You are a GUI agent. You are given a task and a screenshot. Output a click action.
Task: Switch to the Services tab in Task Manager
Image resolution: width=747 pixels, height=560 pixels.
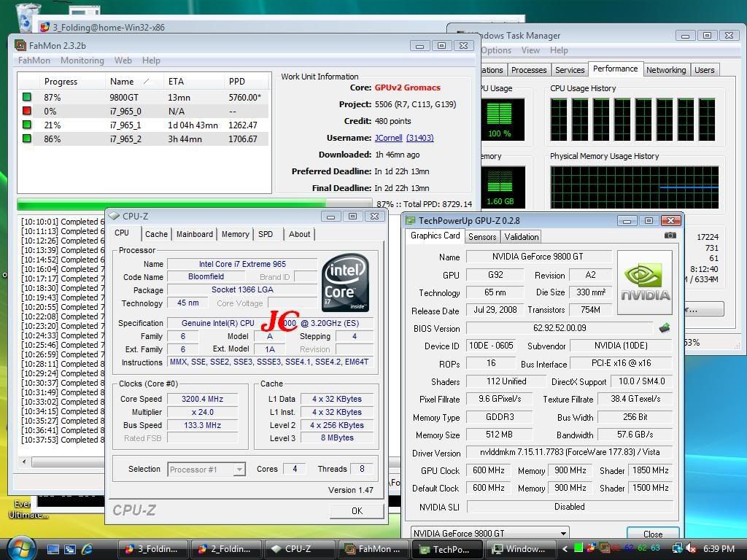(570, 70)
